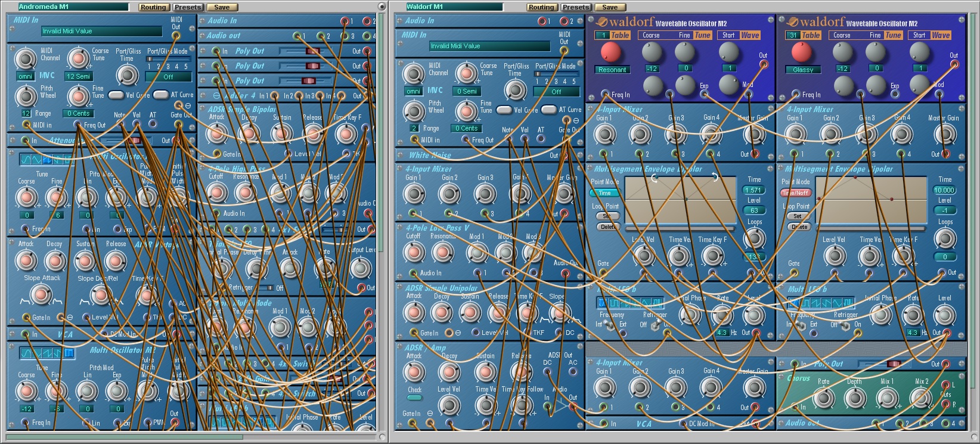The width and height of the screenshot is (980, 444).
Task: Click ADSR Amp DC output jack
Action: [x=547, y=372]
